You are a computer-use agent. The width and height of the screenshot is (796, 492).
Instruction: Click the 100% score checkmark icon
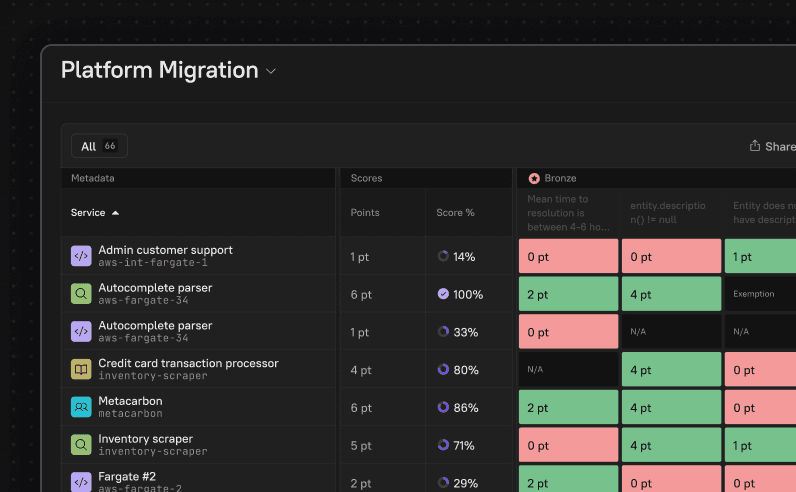point(443,294)
